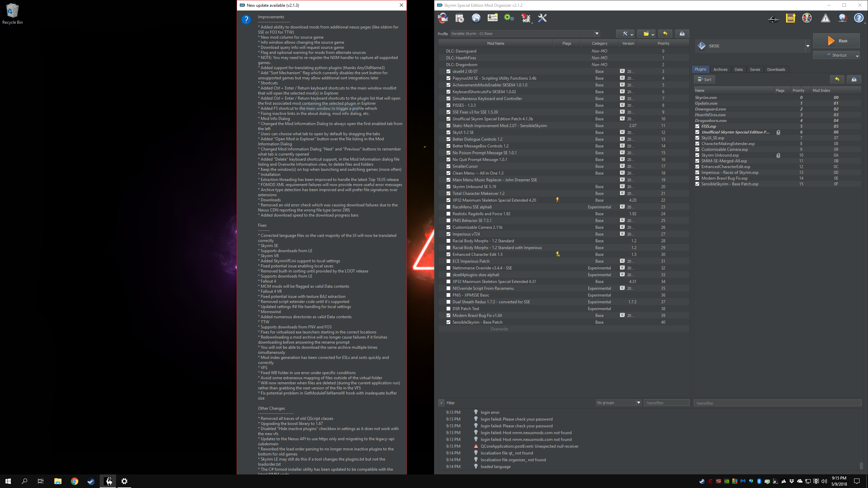This screenshot has width=868, height=488.
Task: Launch LOOT from the toolbar
Action: [790, 18]
